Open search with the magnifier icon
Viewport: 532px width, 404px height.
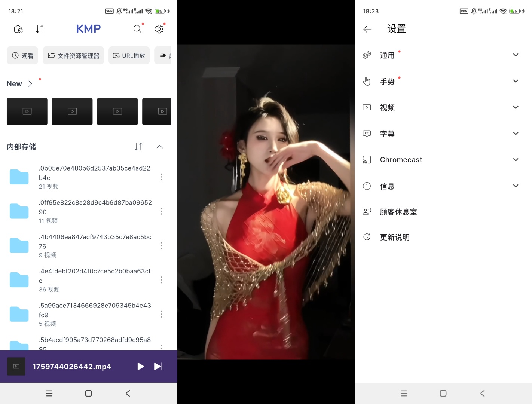point(138,29)
